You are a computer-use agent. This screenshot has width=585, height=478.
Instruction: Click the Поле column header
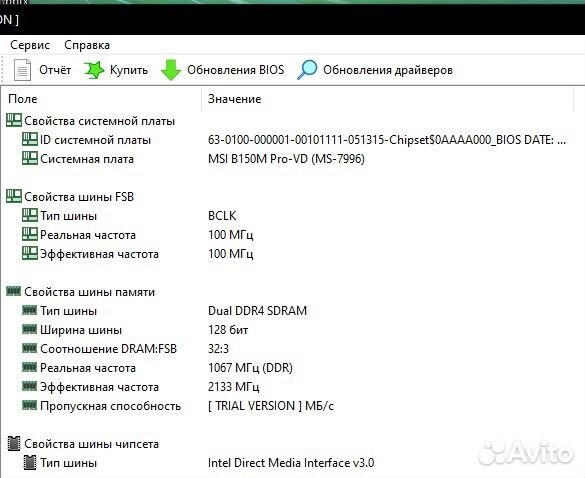point(23,99)
